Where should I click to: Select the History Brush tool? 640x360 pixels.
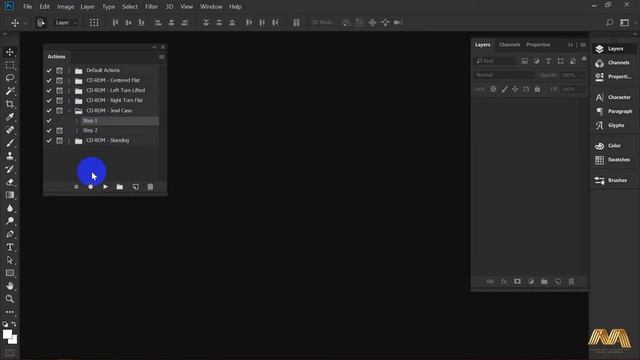coord(10,169)
